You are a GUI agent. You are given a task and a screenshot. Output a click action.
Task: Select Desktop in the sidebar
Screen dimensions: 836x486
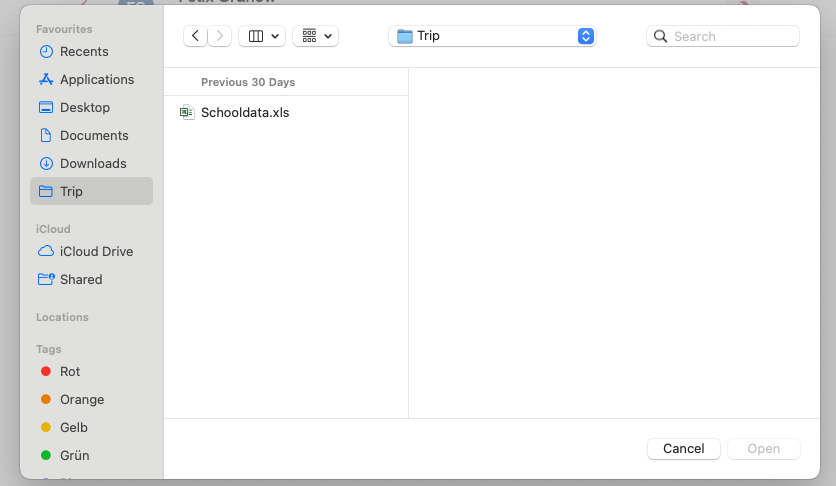(84, 107)
